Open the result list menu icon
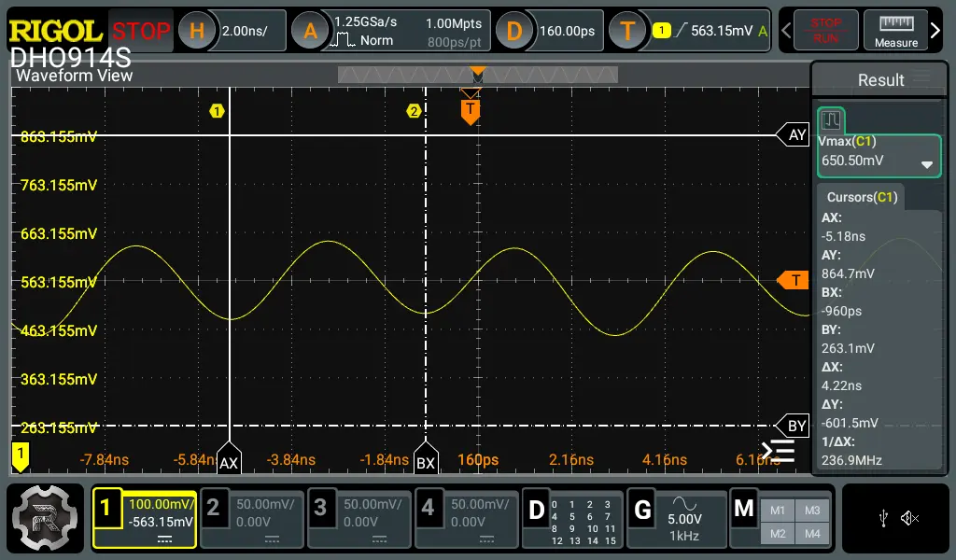This screenshot has height=560, width=956. [778, 451]
